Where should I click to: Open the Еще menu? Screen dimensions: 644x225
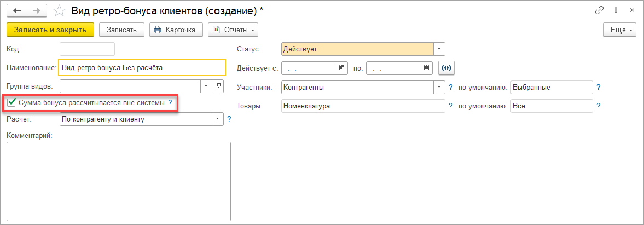pyautogui.click(x=619, y=30)
